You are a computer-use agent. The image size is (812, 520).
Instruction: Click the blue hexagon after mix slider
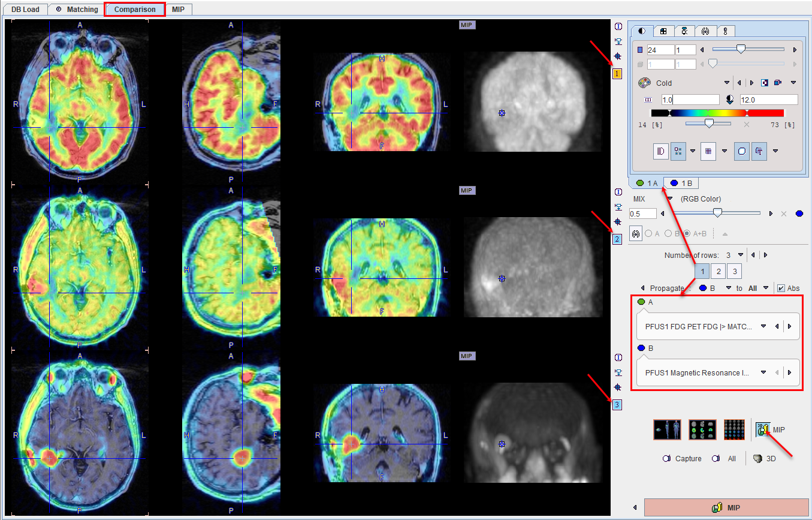(799, 213)
